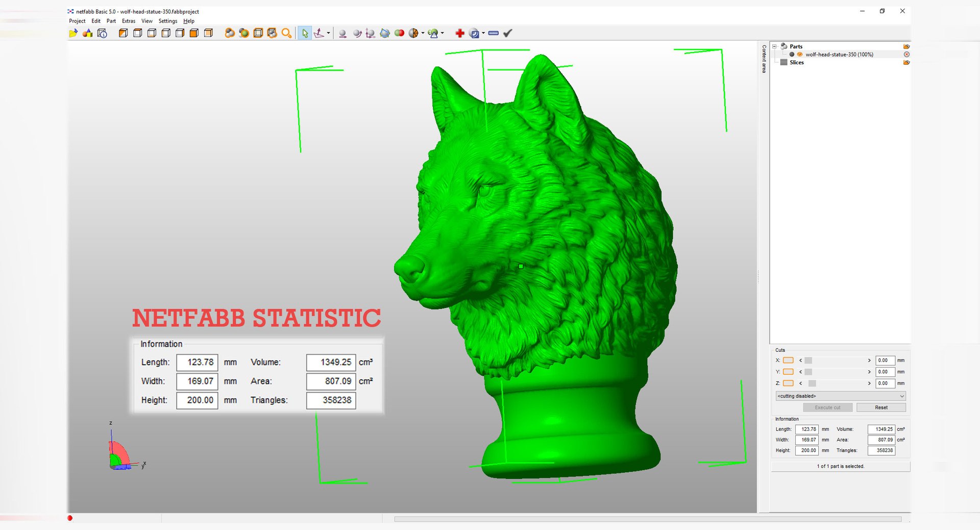Viewport: 980px width, 530px height.
Task: Collapse the Parts tree node
Action: click(x=774, y=46)
